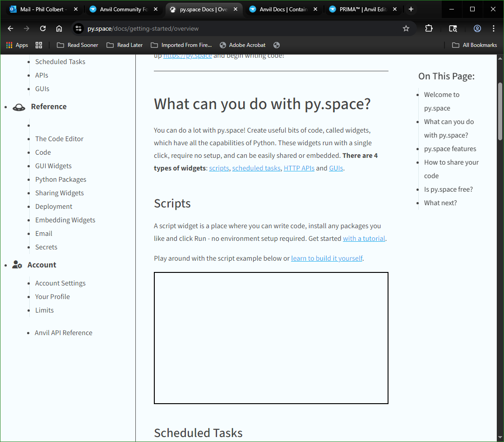The image size is (504, 442).
Task: Open 'learn to build it yourself' link
Action: 327,258
